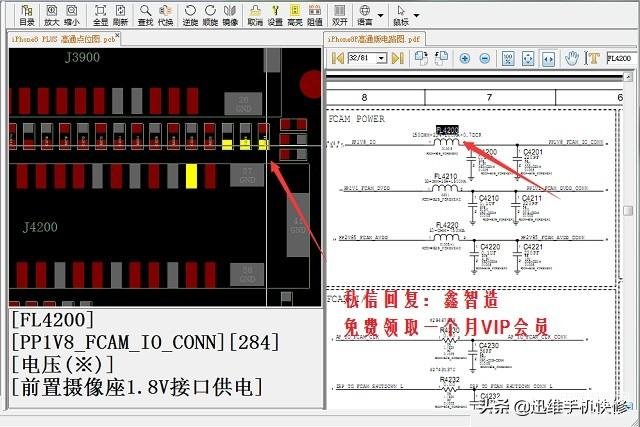This screenshot has width=640, height=427.
Task: Open the 设置 settings tool
Action: point(275,16)
